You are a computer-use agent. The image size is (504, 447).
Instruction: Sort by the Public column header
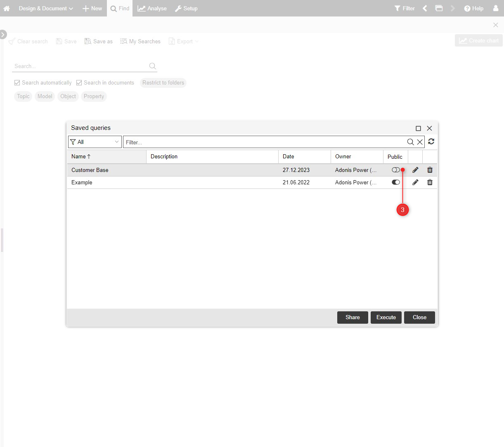point(395,157)
